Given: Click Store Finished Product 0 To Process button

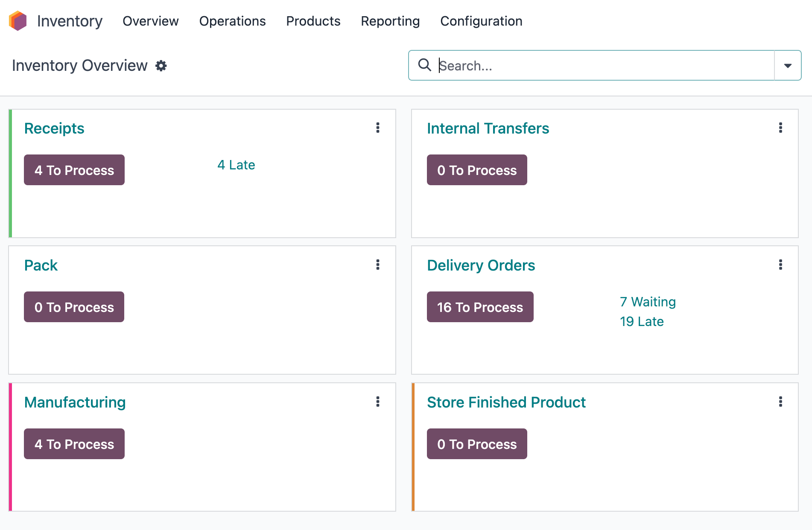Looking at the screenshot, I should pyautogui.click(x=477, y=444).
